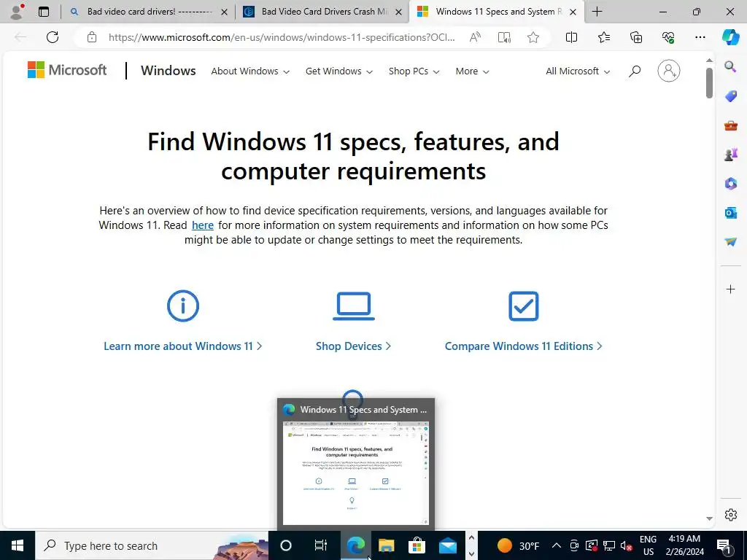Sign in with the account icon
This screenshot has height=560, width=747.
click(x=668, y=71)
